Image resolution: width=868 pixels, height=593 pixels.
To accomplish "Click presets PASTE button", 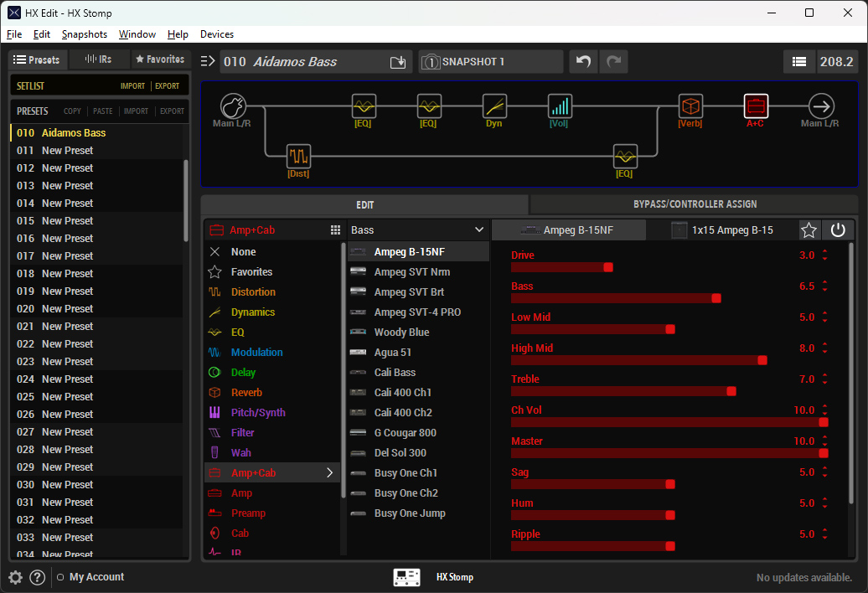I will click(x=103, y=111).
